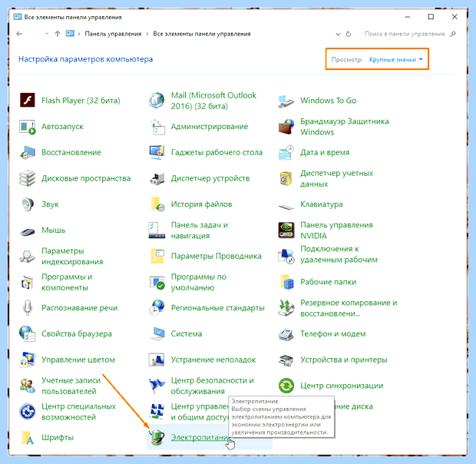Viewport: 476px width, 464px height.
Task: Open the Свойства браузера globe icon
Action: point(28,333)
